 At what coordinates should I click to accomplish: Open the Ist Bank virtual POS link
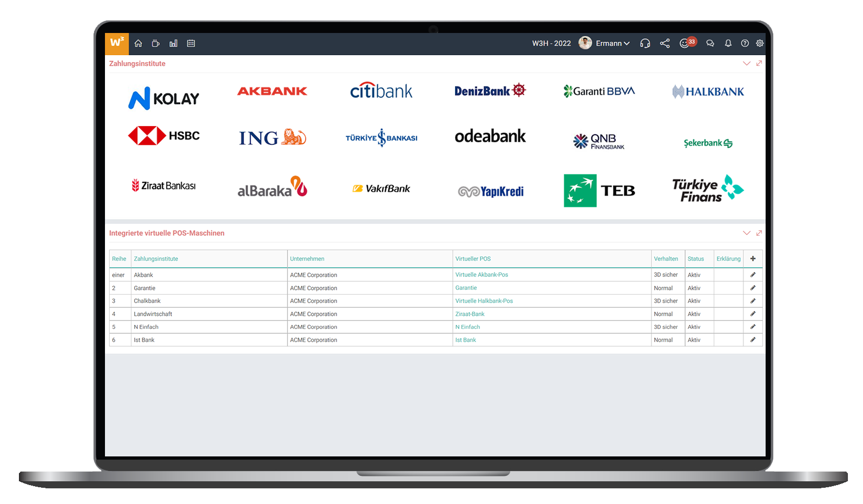point(465,340)
